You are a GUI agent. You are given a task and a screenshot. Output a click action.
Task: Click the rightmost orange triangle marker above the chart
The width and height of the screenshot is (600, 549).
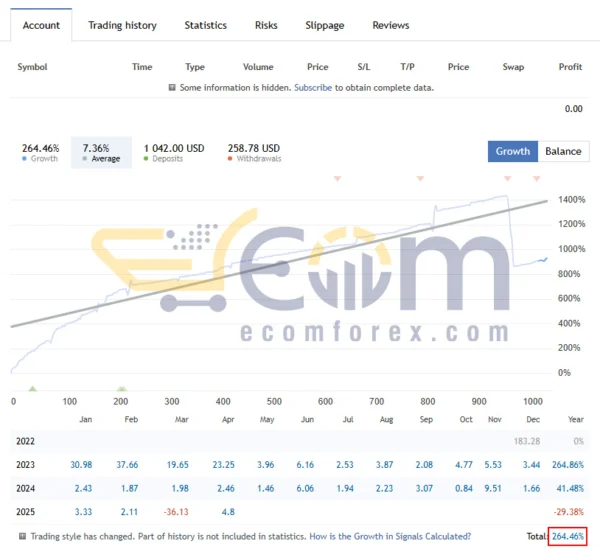[x=536, y=179]
